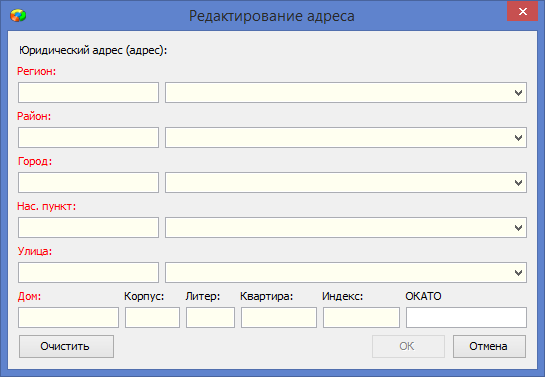Expand the Улица dropdown list
The image size is (545, 377).
tap(518, 272)
